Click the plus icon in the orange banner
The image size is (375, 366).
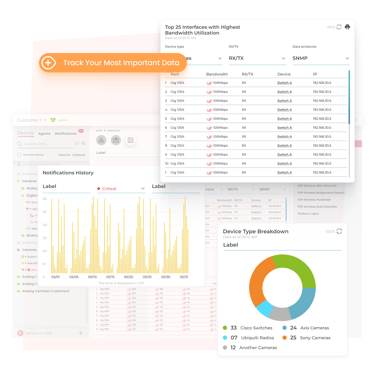pyautogui.click(x=49, y=63)
